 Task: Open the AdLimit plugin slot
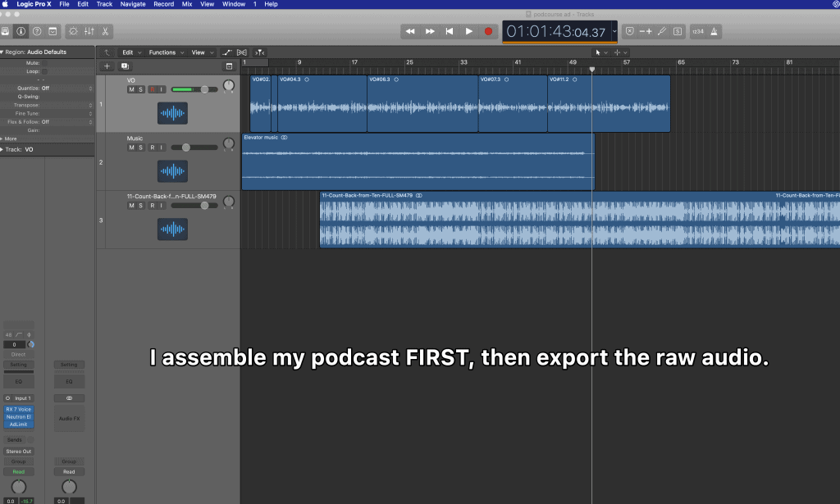pos(19,425)
